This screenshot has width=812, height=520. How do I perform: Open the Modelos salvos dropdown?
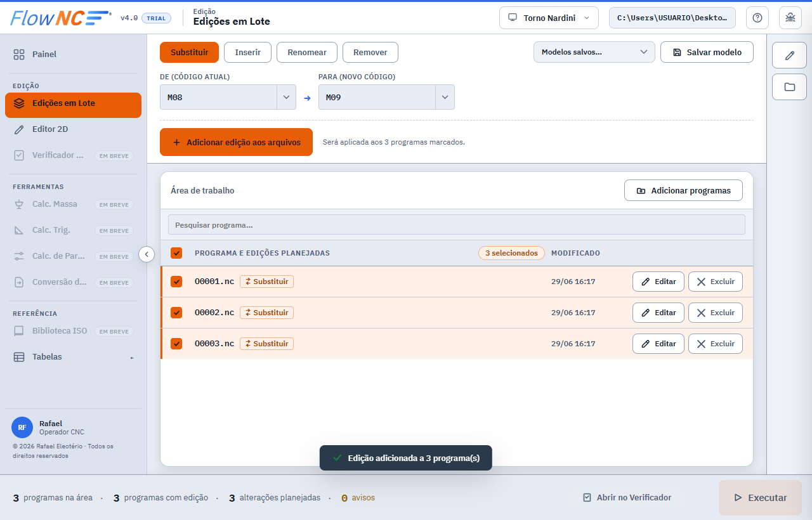(x=594, y=52)
